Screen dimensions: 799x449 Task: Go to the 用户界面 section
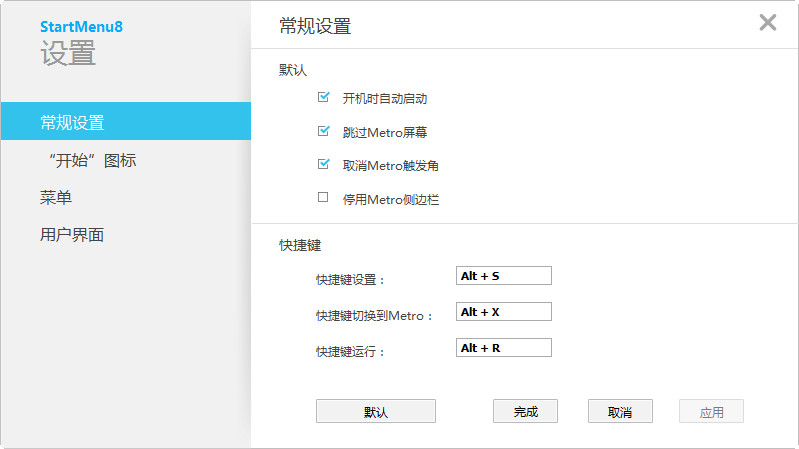click(x=72, y=235)
